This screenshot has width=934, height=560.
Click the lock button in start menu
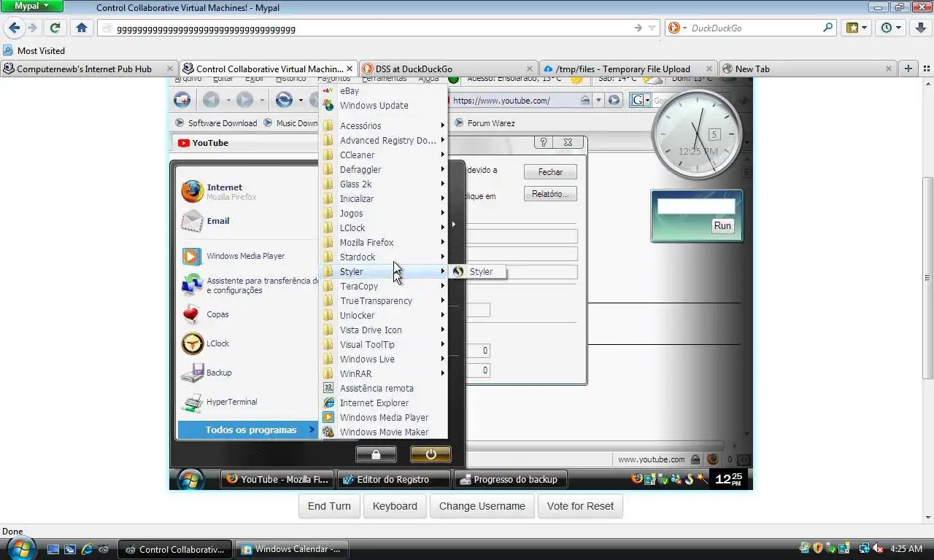click(376, 454)
